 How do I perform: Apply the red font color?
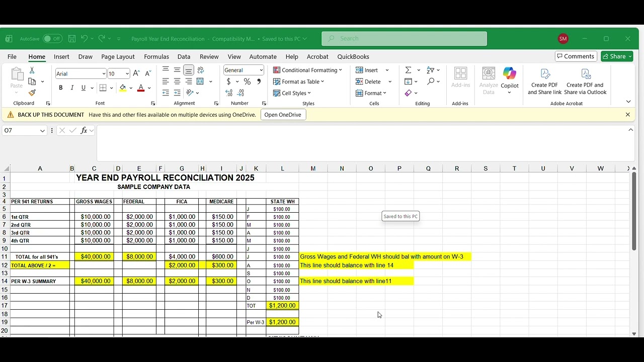[x=141, y=88]
